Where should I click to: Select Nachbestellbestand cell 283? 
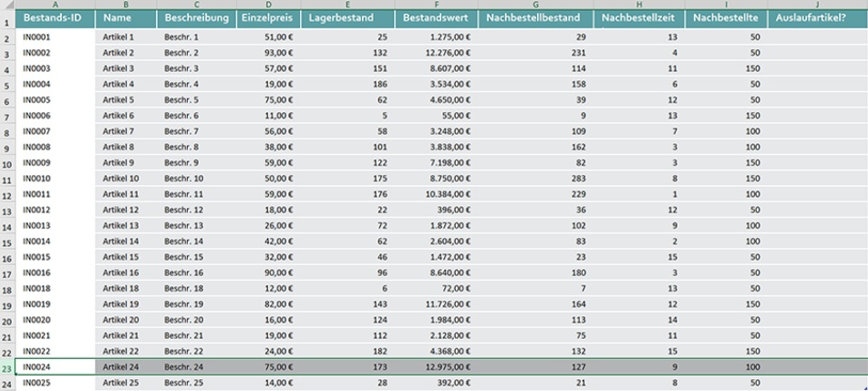point(536,179)
